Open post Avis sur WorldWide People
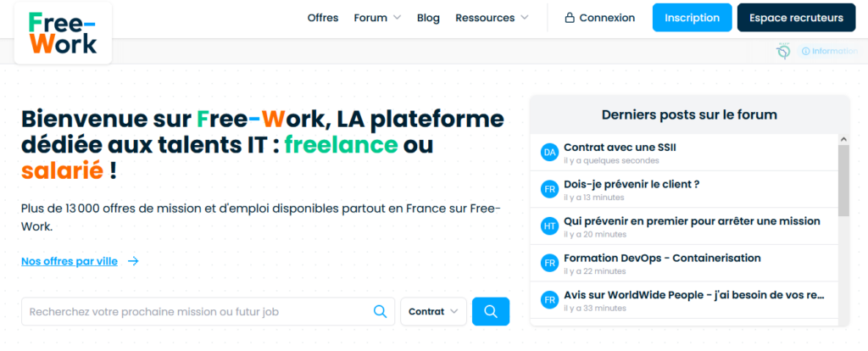Image resolution: width=868 pixels, height=351 pixels. tap(694, 295)
